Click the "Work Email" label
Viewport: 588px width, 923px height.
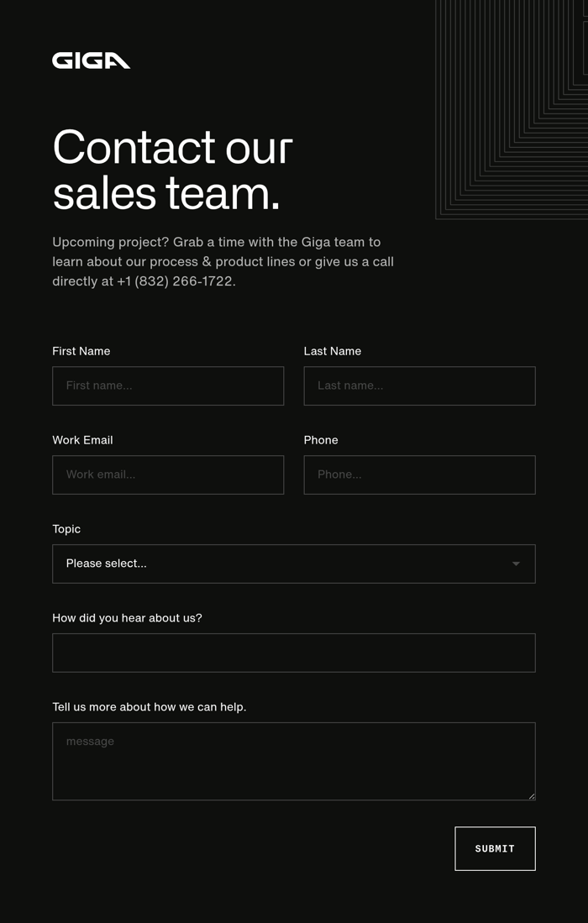coord(82,440)
